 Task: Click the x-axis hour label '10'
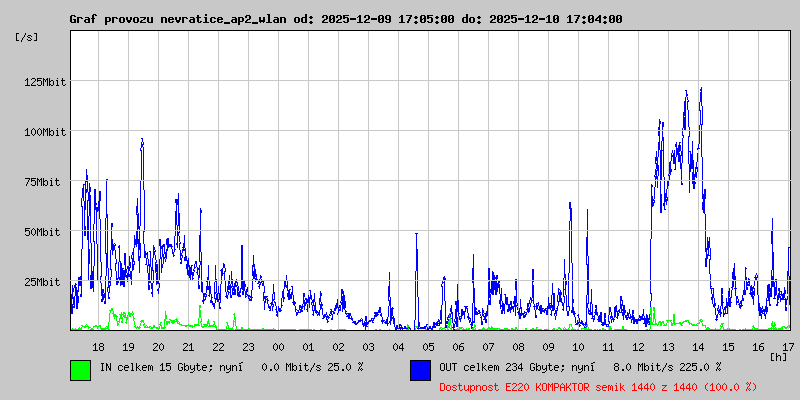coord(579,347)
